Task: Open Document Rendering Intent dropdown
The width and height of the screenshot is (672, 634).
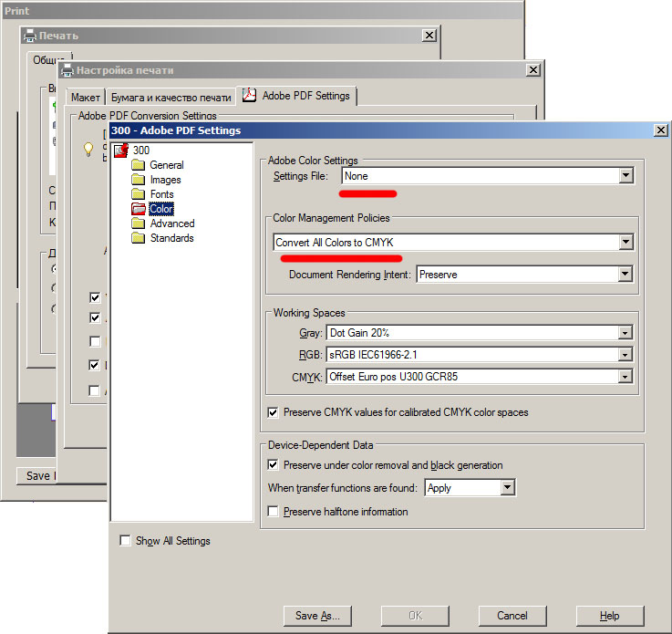Action: 625,274
